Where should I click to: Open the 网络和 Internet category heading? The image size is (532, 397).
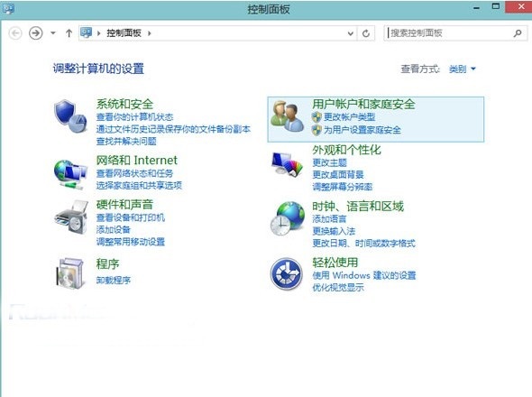click(x=137, y=160)
